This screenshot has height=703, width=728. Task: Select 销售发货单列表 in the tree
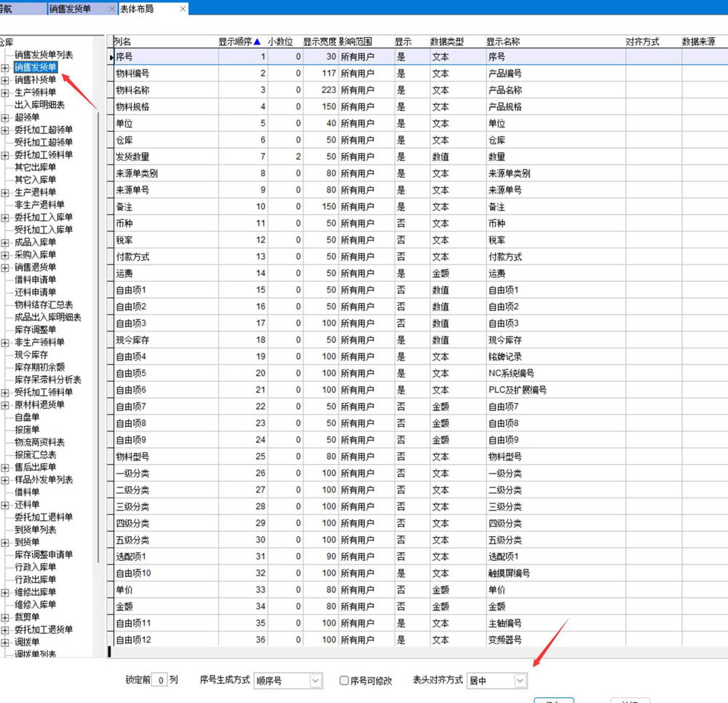click(x=44, y=55)
